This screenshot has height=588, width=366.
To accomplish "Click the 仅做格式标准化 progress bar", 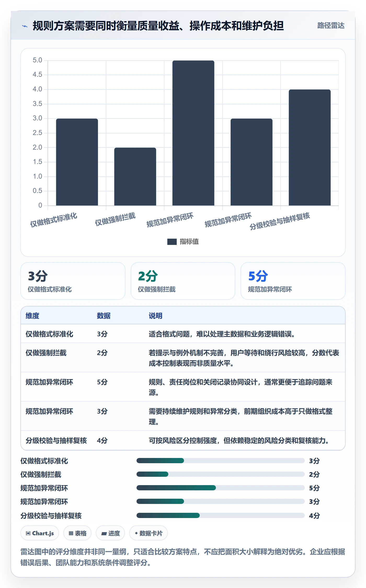I will pos(220,461).
